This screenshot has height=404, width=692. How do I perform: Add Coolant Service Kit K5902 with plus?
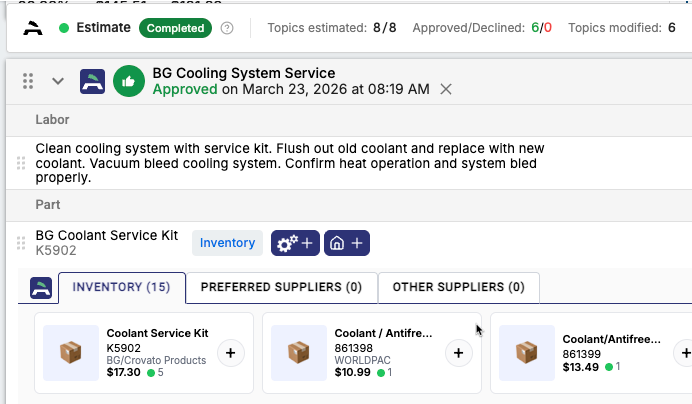(x=231, y=353)
